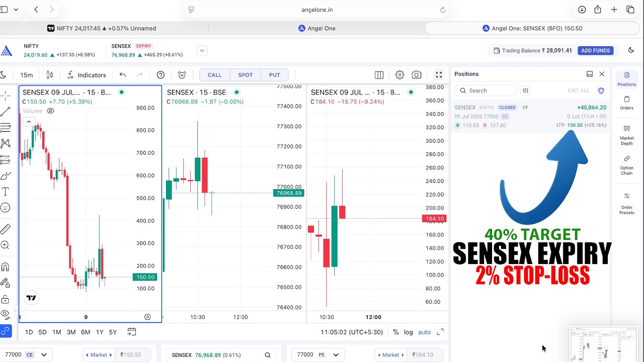Reload the angelone.in page
644x362 pixels.
tap(443, 10)
